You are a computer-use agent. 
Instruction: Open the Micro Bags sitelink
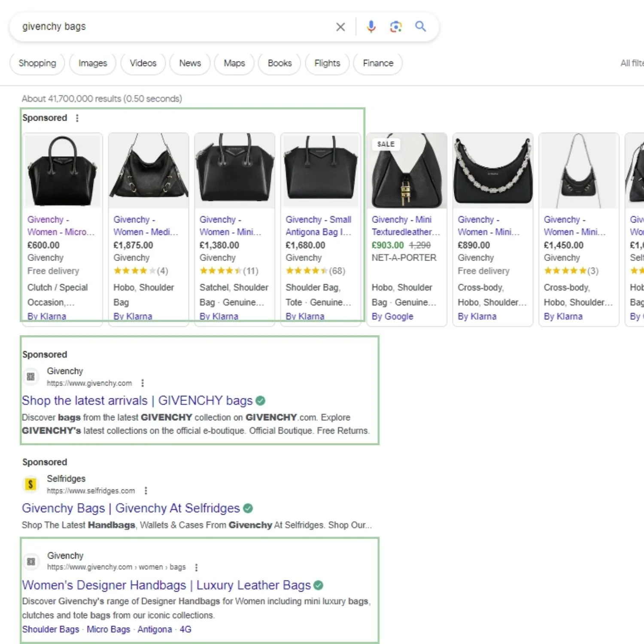(x=108, y=629)
